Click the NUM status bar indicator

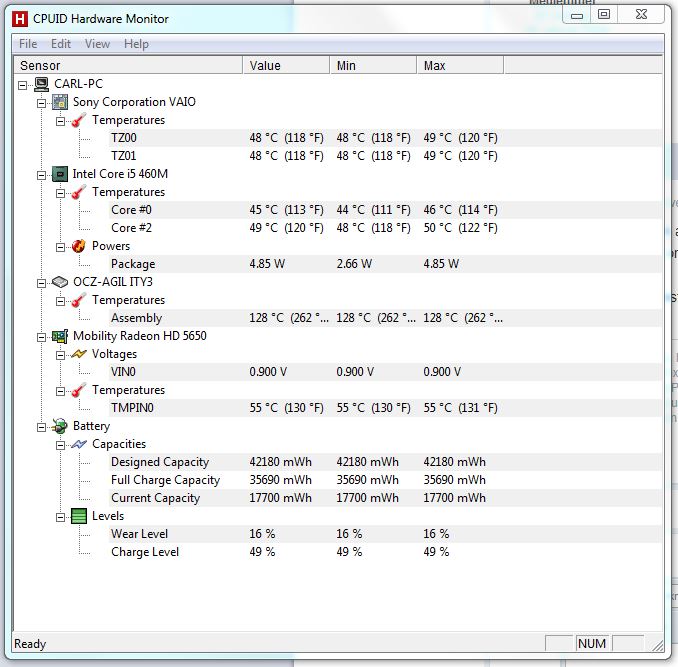pos(592,644)
